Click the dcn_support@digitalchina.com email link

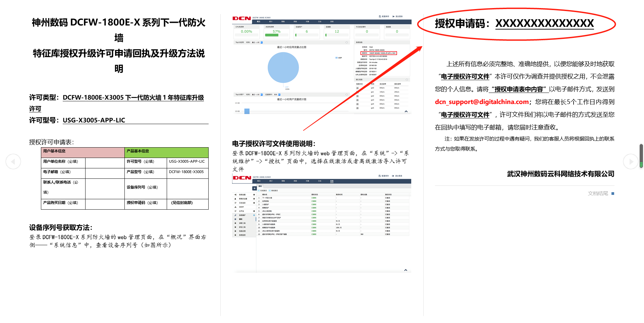pos(482,102)
